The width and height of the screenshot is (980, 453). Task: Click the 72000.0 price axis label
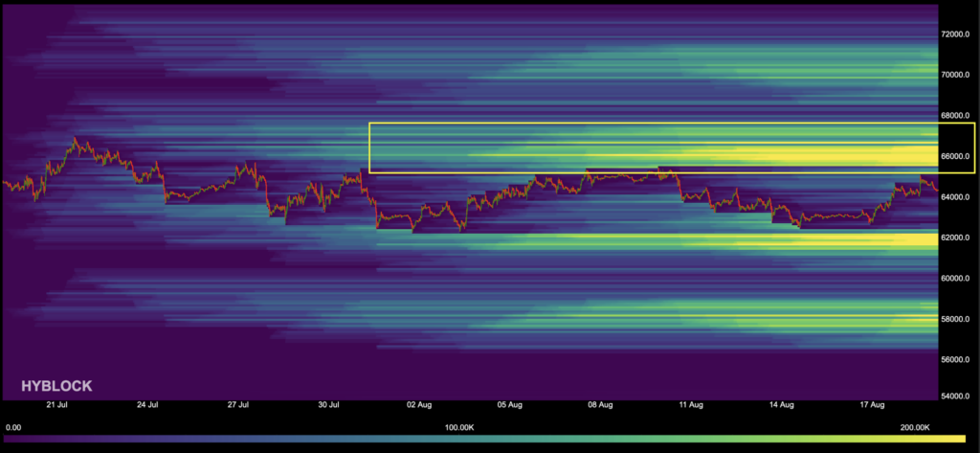pyautogui.click(x=956, y=34)
